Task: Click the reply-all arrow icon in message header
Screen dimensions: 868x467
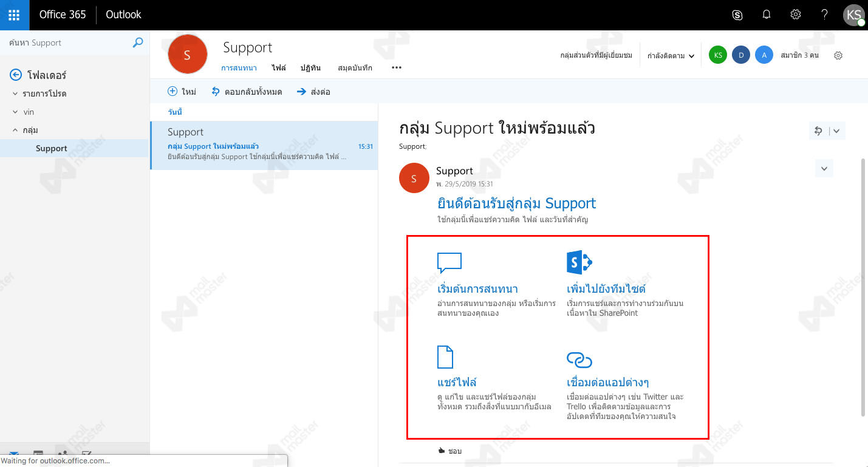Action: pos(818,131)
